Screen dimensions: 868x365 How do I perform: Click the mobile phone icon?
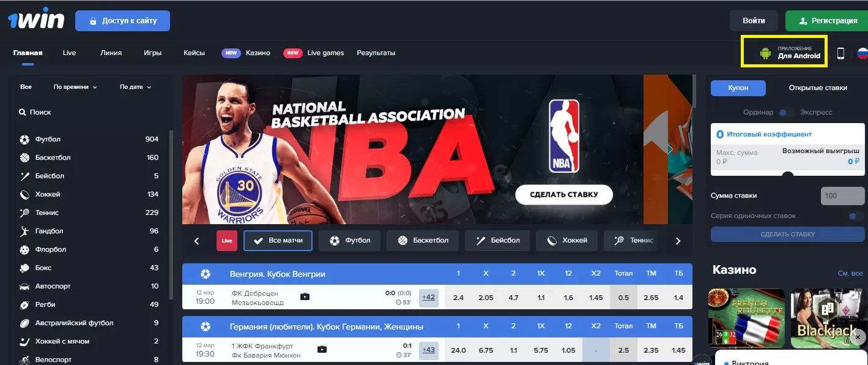coord(840,53)
